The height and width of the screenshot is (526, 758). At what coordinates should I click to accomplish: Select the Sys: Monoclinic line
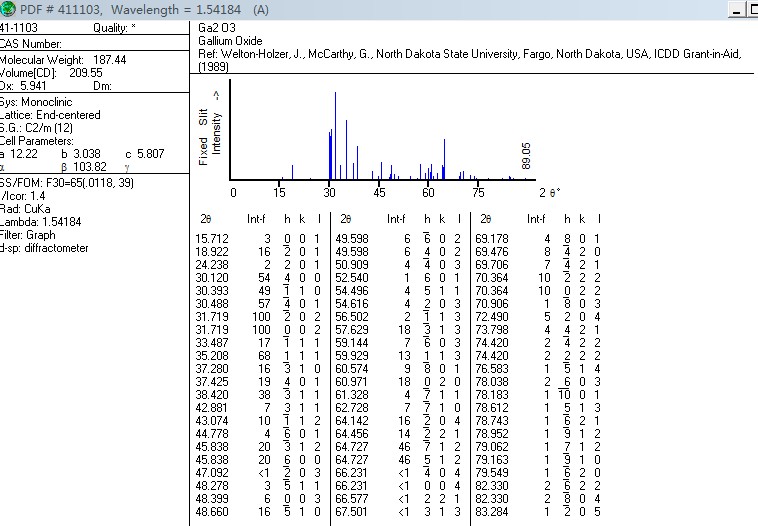36,102
